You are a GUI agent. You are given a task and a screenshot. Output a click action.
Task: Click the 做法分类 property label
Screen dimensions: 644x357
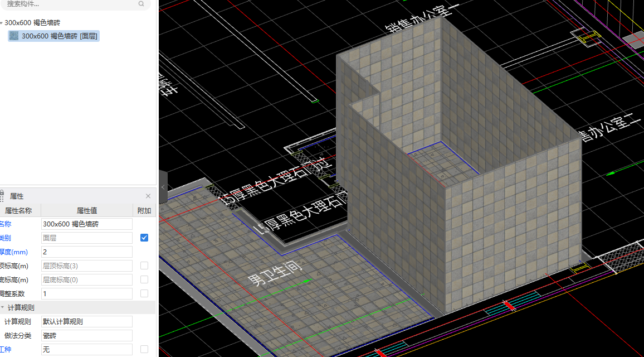click(18, 336)
